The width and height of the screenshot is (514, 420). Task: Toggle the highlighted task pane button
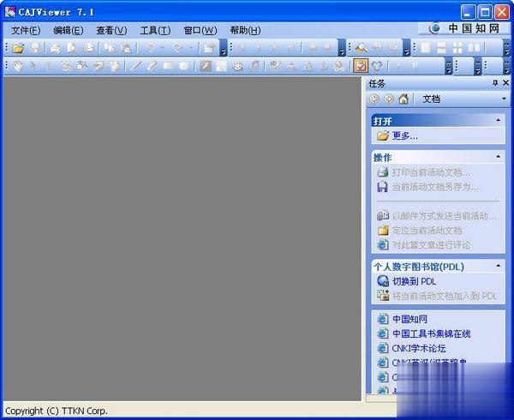click(361, 66)
